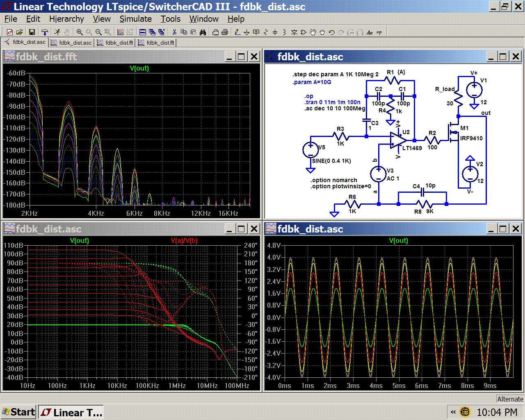Open the Window menu
This screenshot has width=525, height=420.
[x=204, y=19]
